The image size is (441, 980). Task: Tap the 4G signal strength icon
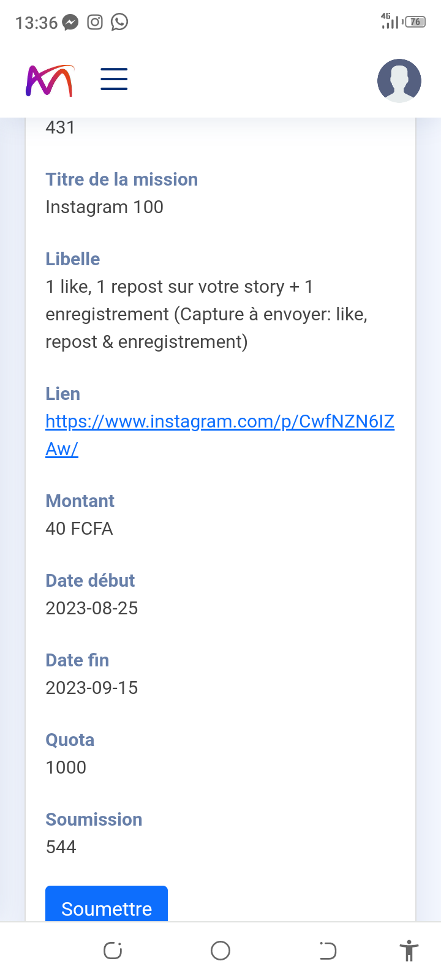(388, 21)
